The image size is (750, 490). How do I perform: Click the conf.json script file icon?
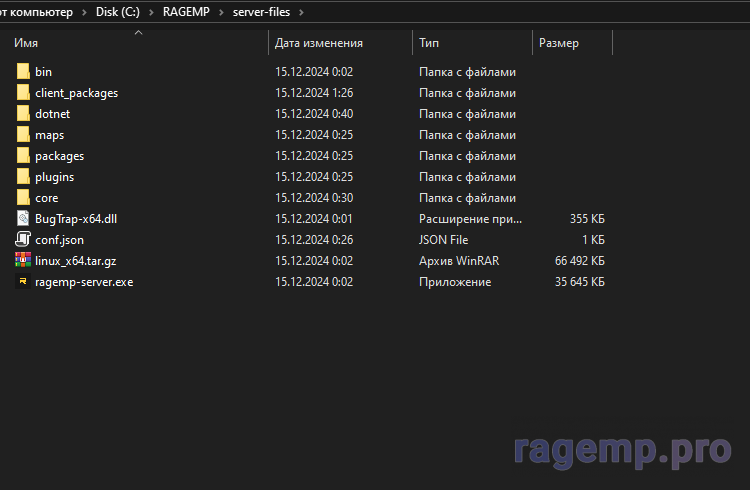pos(23,239)
